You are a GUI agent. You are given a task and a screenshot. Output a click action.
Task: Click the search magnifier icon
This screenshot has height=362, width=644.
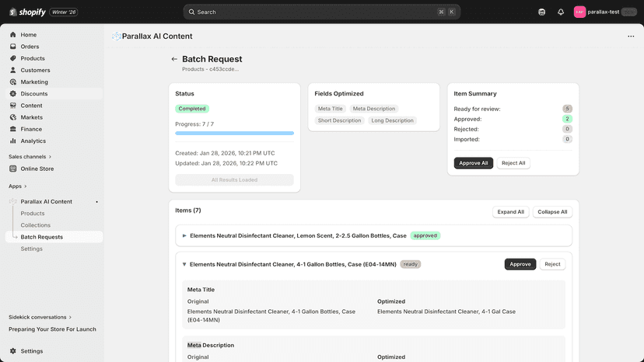pyautogui.click(x=191, y=12)
